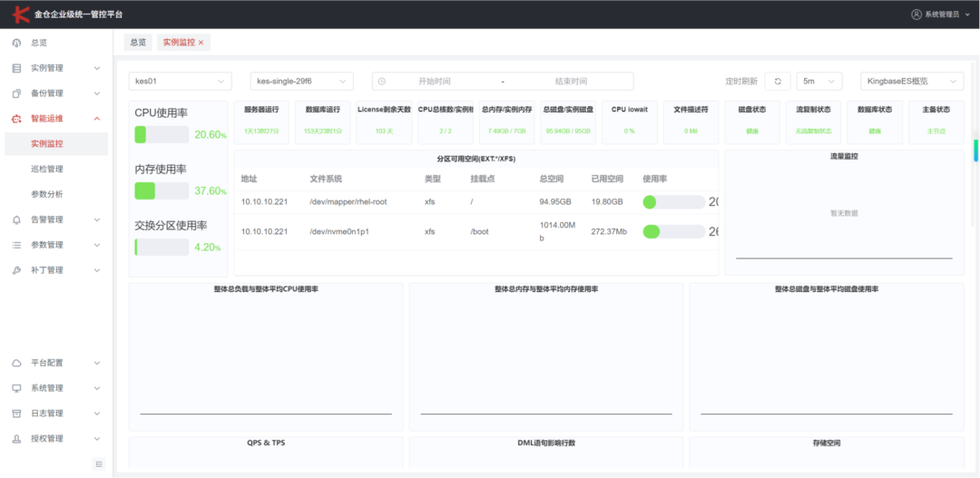Click the sidebar collapse icon at bottom
Screen dimensions: 980x478
pos(100,463)
